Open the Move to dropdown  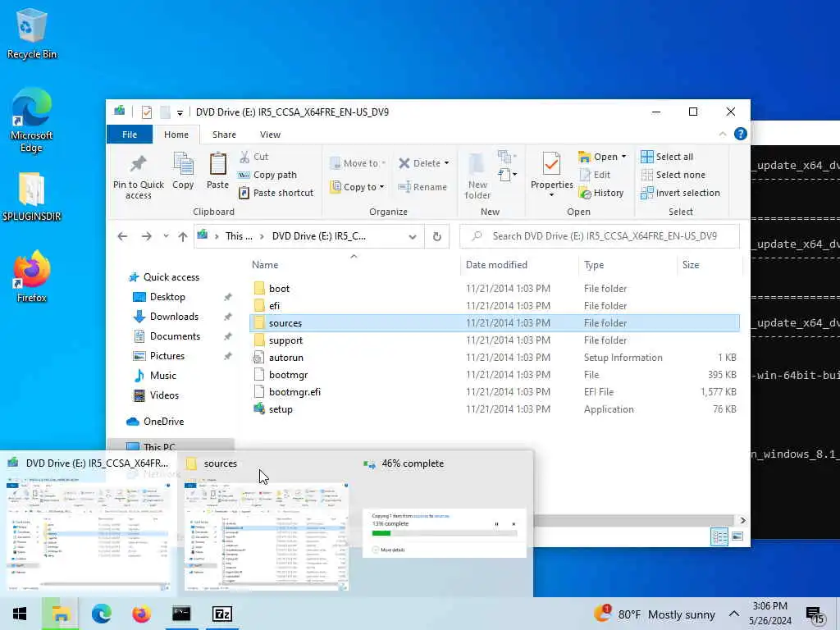(358, 163)
